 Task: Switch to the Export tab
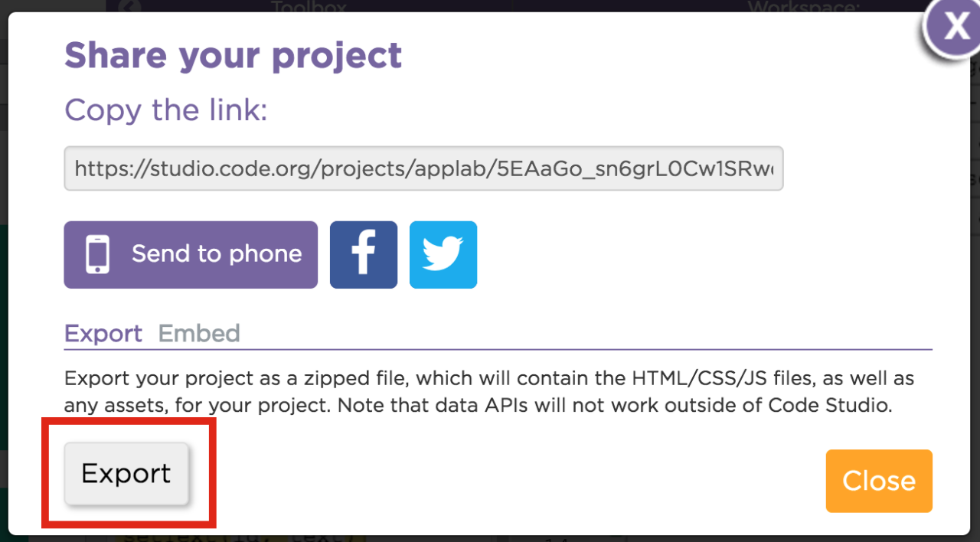[103, 334]
